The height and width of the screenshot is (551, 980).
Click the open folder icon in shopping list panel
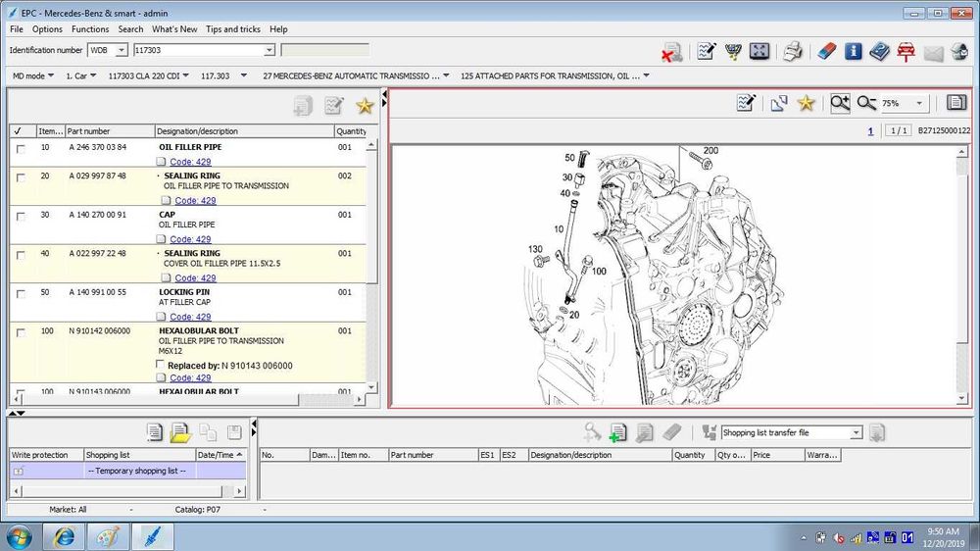pos(180,432)
